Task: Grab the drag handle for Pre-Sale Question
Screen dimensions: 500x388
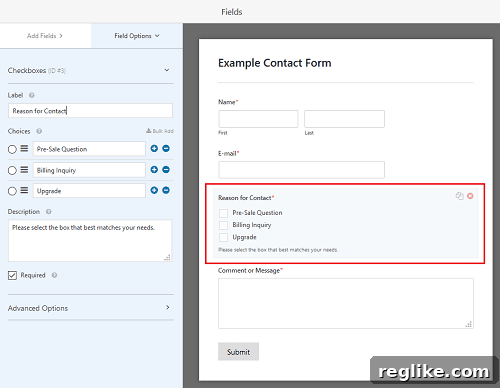Action: 24,149
